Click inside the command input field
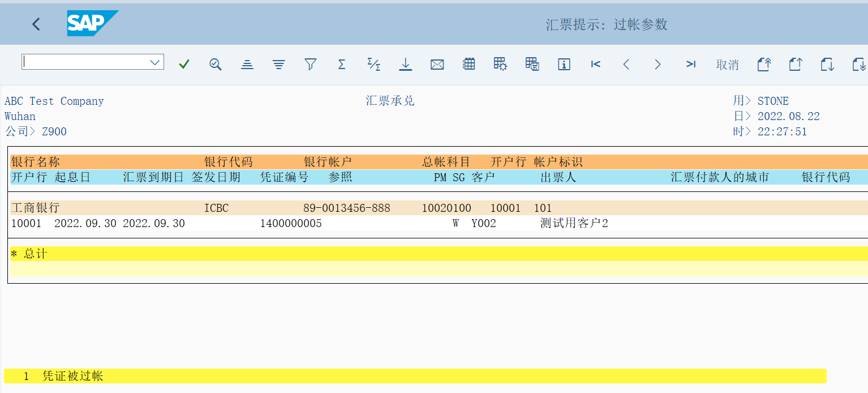Screen dimensions: 868x393 click(x=85, y=62)
